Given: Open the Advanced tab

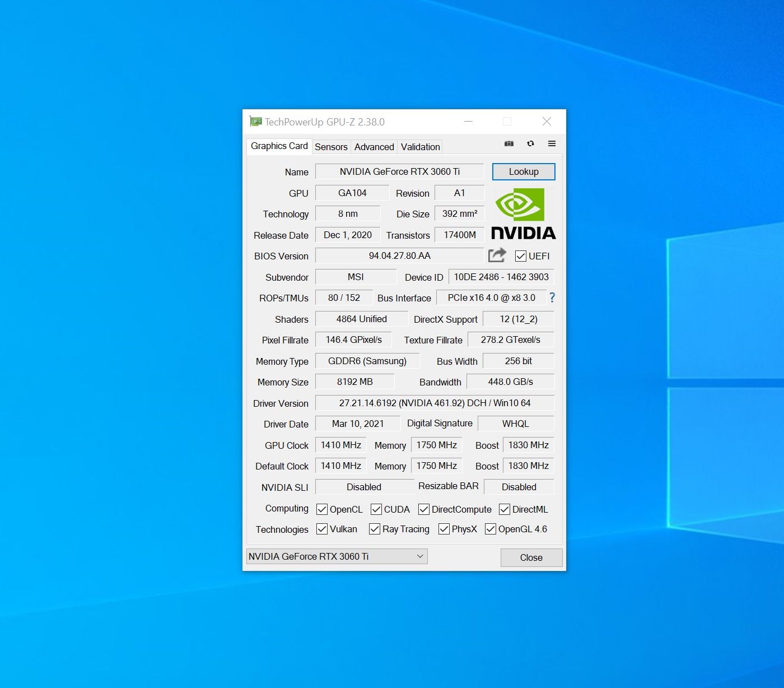Looking at the screenshot, I should pyautogui.click(x=374, y=147).
